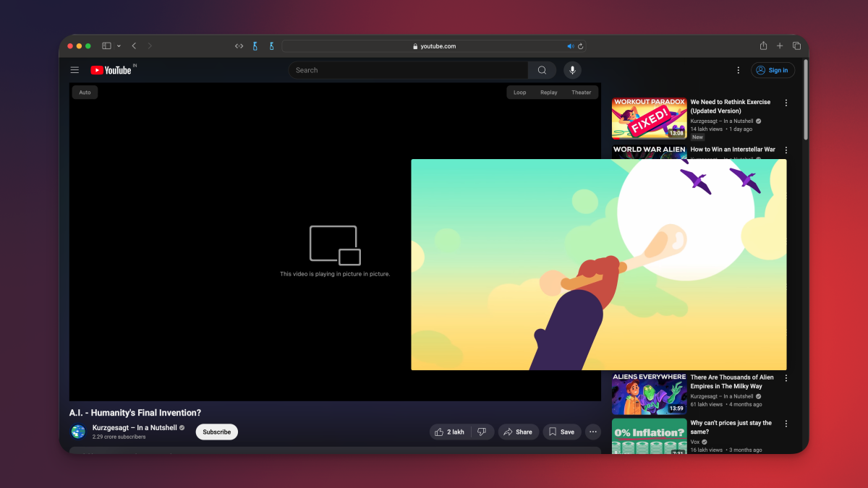Reload the youtube.com page
Screen dimensions: 868x488
coord(580,46)
